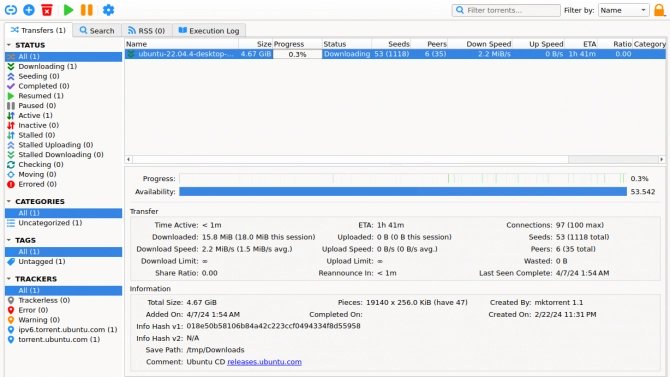Click the pieces Progress bar in details
This screenshot has height=377, width=670.
(x=403, y=178)
